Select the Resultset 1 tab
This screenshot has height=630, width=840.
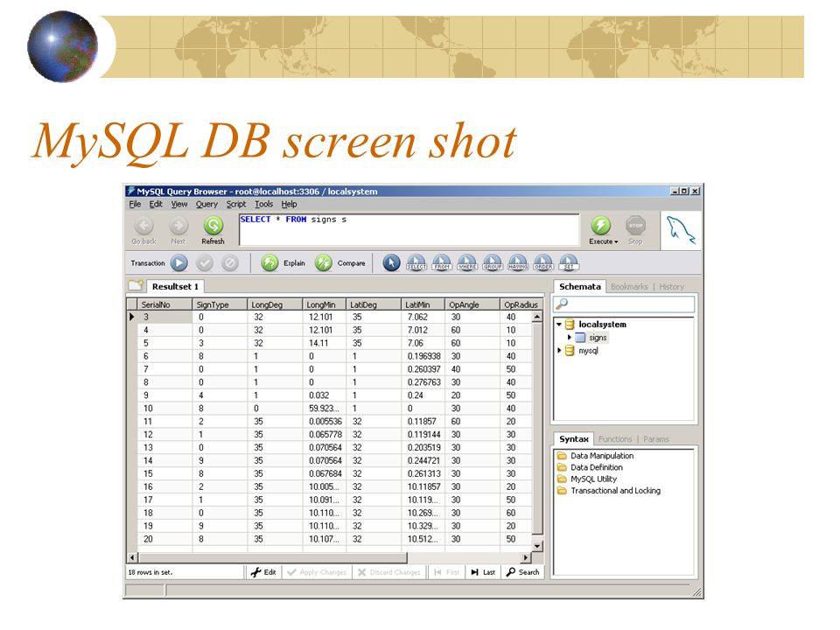click(x=175, y=287)
